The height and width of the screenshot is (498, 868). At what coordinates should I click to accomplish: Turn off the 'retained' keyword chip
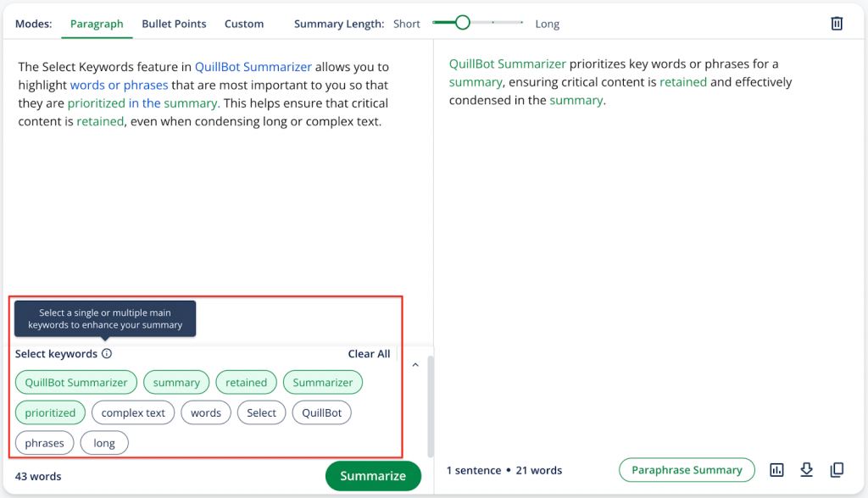tap(246, 383)
